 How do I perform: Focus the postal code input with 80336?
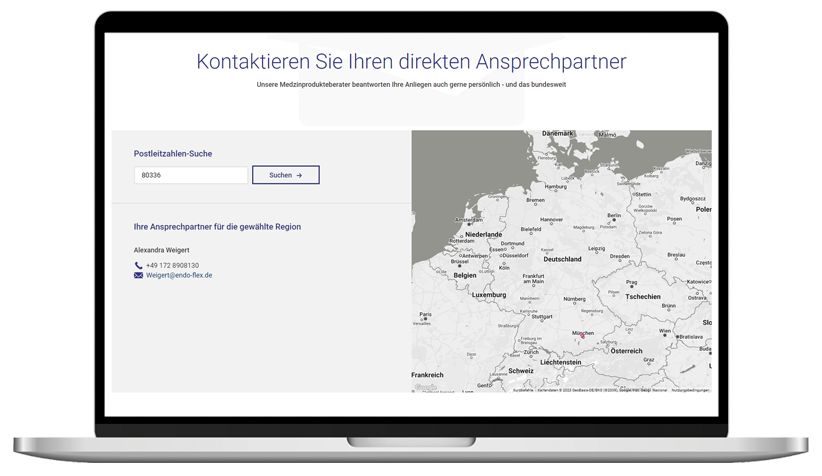click(191, 175)
